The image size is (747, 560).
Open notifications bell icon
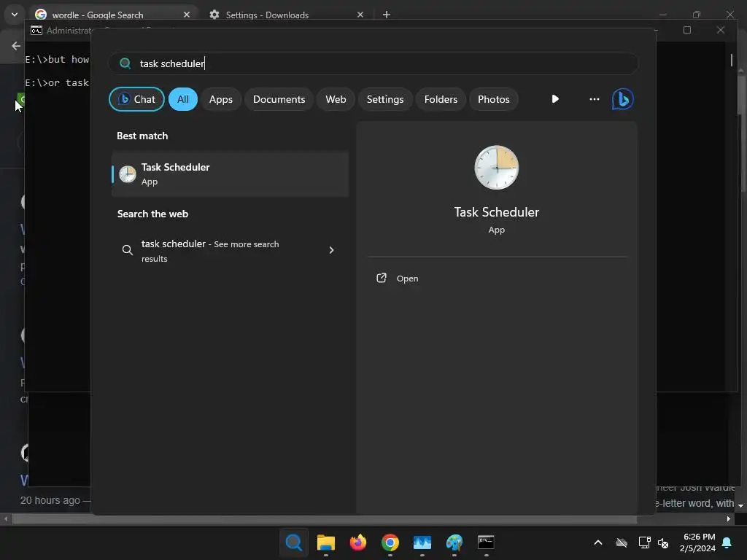click(x=727, y=542)
